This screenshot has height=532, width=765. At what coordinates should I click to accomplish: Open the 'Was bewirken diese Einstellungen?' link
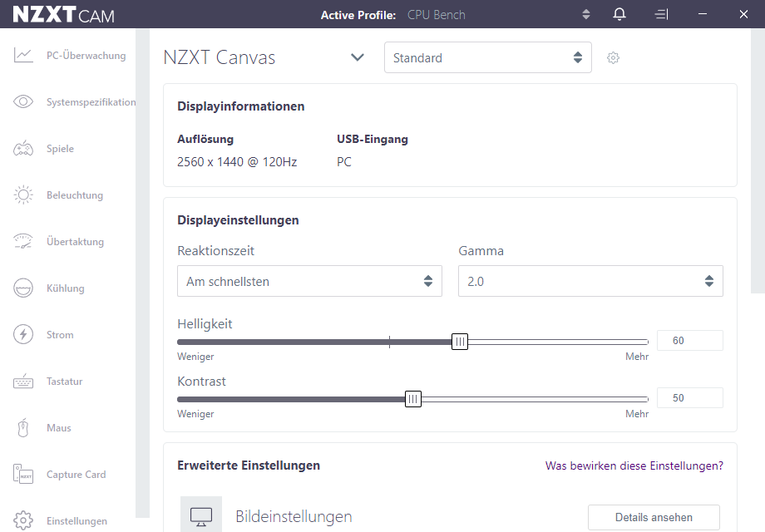coord(634,466)
